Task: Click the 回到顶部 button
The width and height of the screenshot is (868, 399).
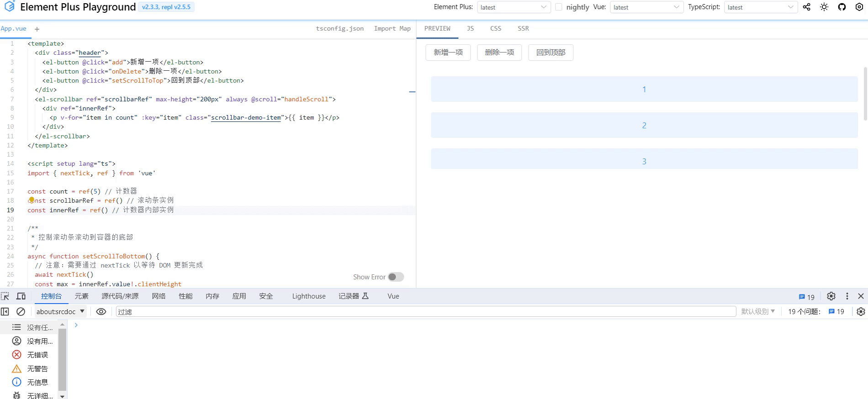Action: click(550, 52)
